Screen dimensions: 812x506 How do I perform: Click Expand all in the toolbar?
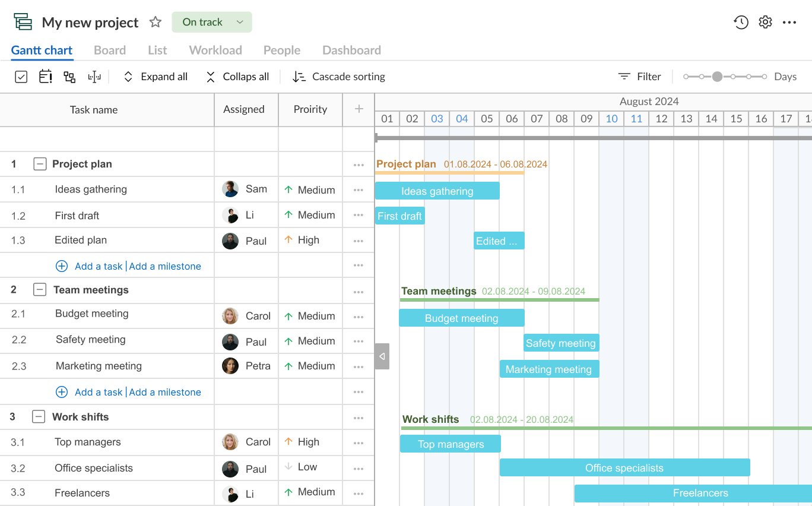pyautogui.click(x=154, y=76)
